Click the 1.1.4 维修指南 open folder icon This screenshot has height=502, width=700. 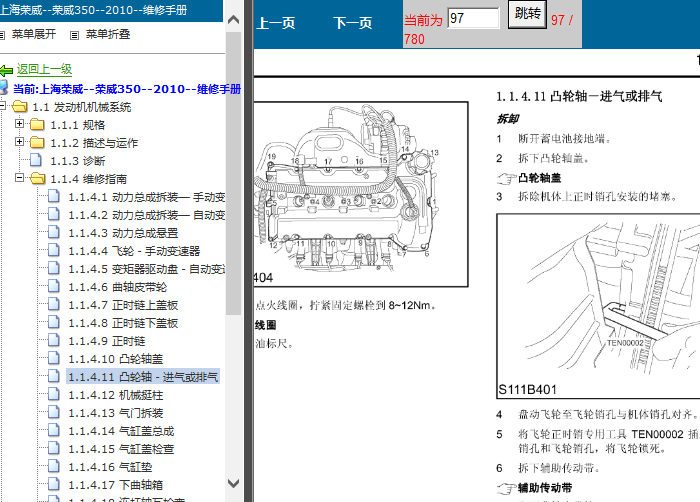click(x=38, y=178)
